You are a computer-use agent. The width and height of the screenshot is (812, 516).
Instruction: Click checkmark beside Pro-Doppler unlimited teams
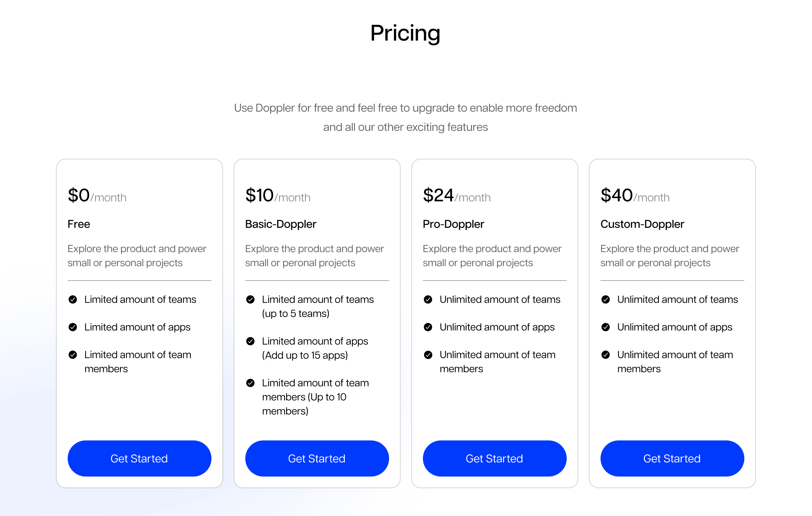428,299
